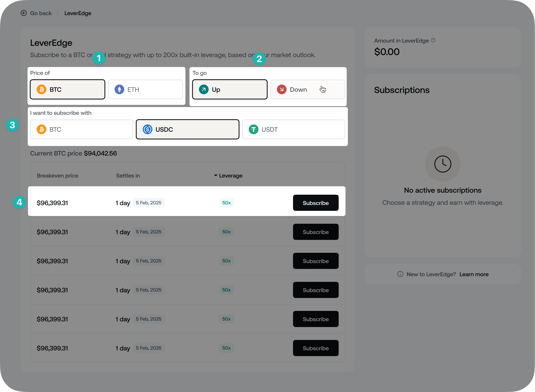The height and width of the screenshot is (392, 535).
Task: Click the $96,399.31 breakeven price in first row
Action: pyautogui.click(x=52, y=203)
